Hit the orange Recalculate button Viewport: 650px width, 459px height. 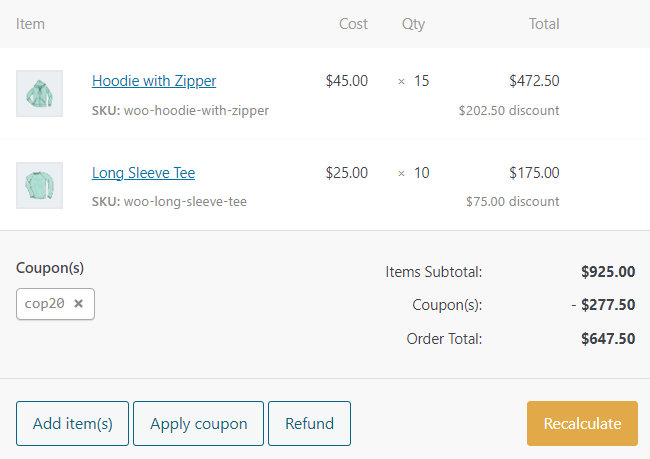[x=581, y=423]
